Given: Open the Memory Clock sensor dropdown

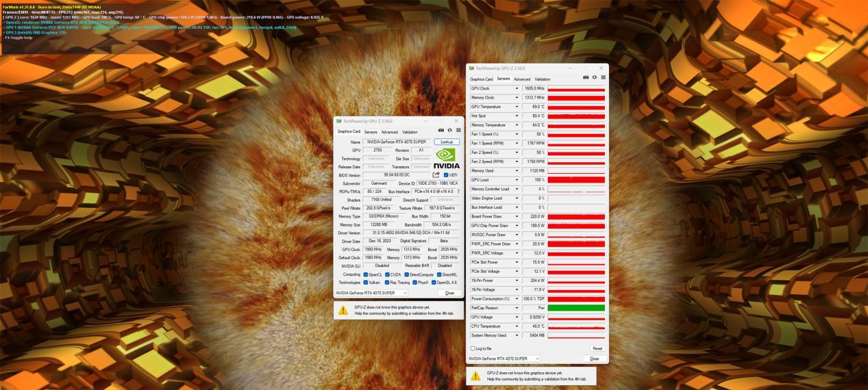Looking at the screenshot, I should point(517,97).
